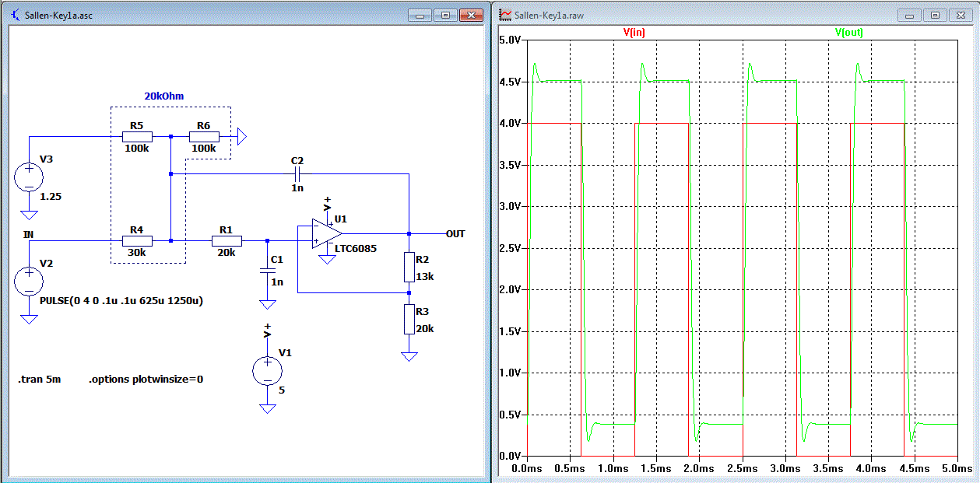
Task: Maximize the Sallen-Key1a.asc window
Action: pos(445,16)
